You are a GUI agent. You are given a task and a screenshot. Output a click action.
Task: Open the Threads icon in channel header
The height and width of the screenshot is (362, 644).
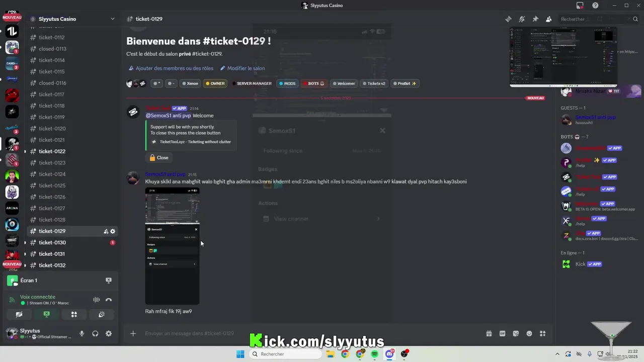[x=509, y=19]
